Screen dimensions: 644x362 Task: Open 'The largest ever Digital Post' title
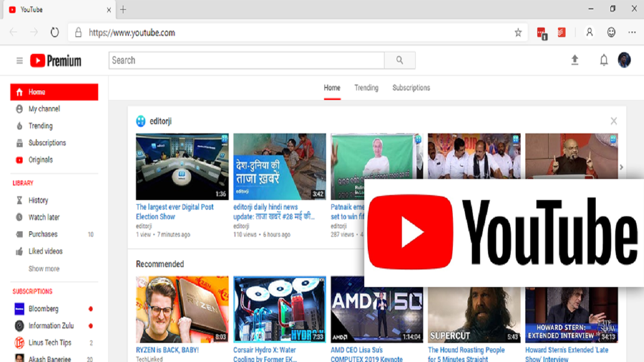[175, 212]
